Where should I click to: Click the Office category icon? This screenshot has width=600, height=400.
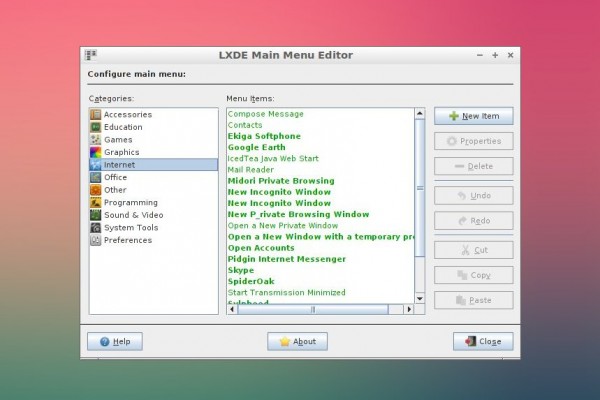click(x=96, y=177)
